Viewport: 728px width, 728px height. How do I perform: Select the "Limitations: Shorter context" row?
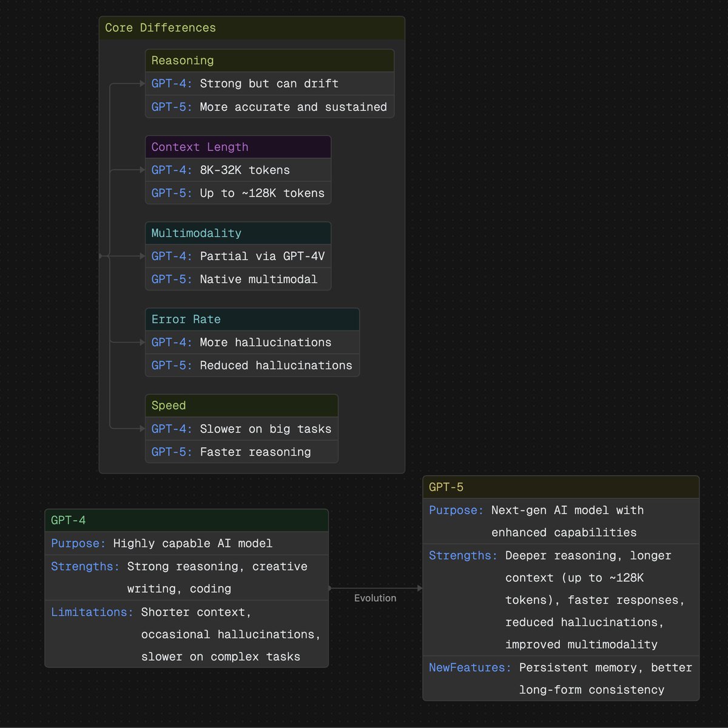click(x=187, y=634)
